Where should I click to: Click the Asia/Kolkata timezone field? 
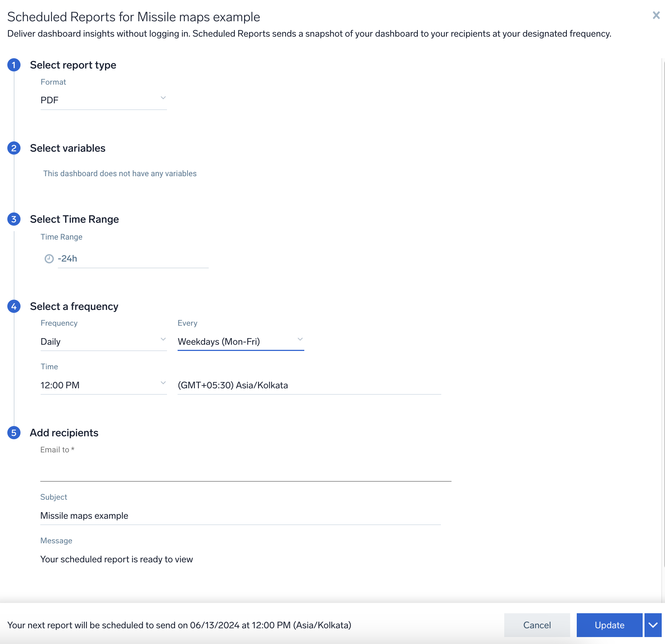309,385
